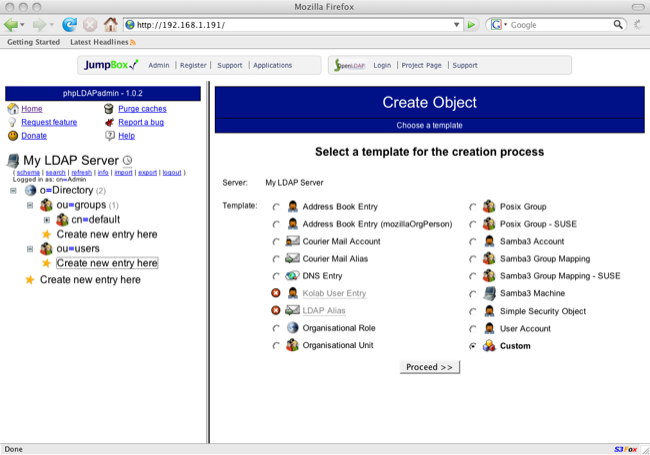
Task: Click the S3Fox icon in status bar
Action: [x=626, y=449]
